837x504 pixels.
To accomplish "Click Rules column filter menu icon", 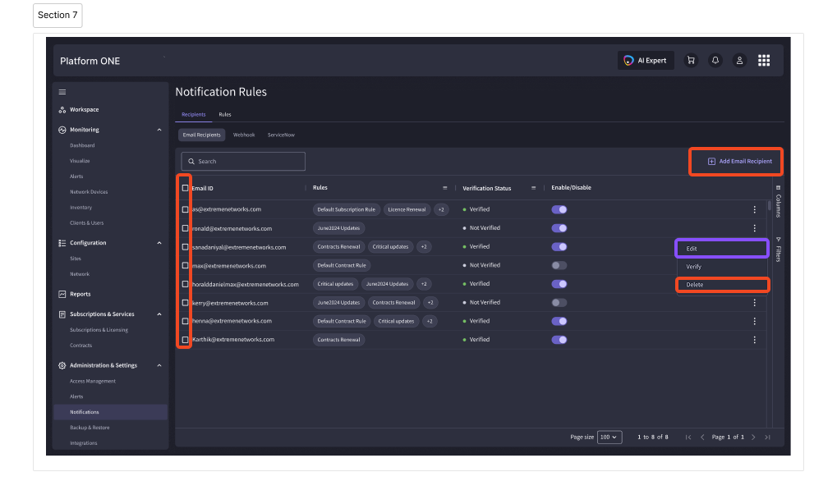I will click(x=445, y=188).
